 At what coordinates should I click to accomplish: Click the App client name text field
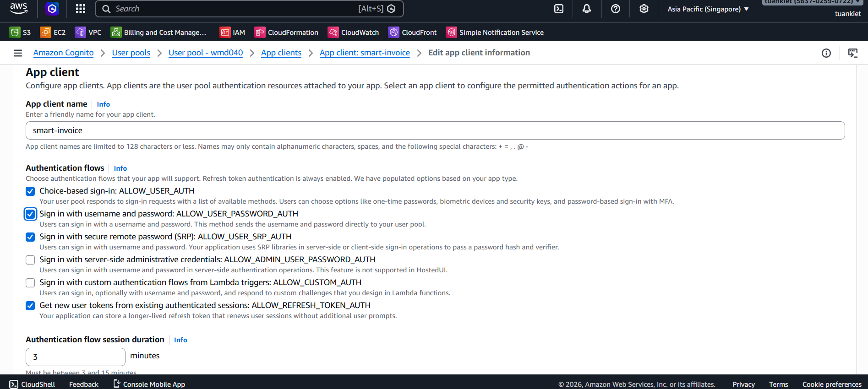pos(435,130)
